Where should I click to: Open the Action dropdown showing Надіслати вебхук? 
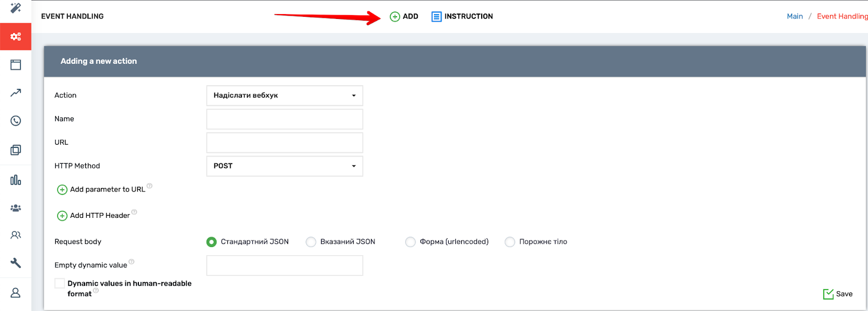[285, 95]
